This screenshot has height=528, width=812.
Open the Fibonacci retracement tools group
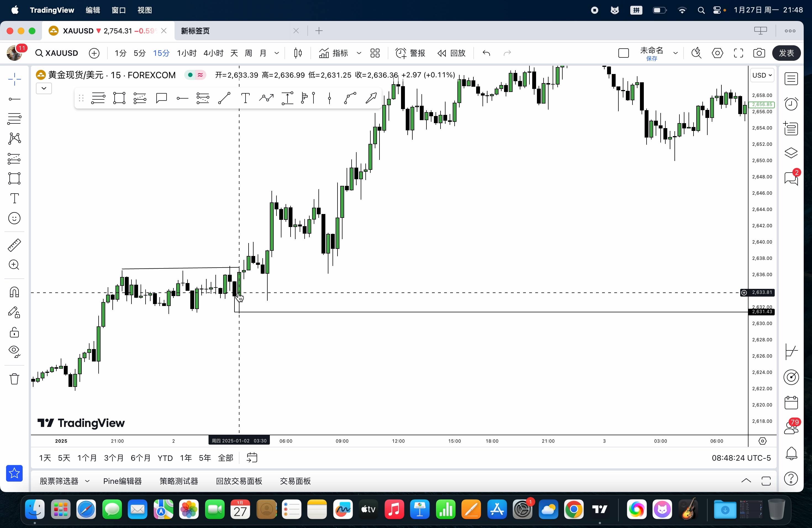(x=14, y=119)
